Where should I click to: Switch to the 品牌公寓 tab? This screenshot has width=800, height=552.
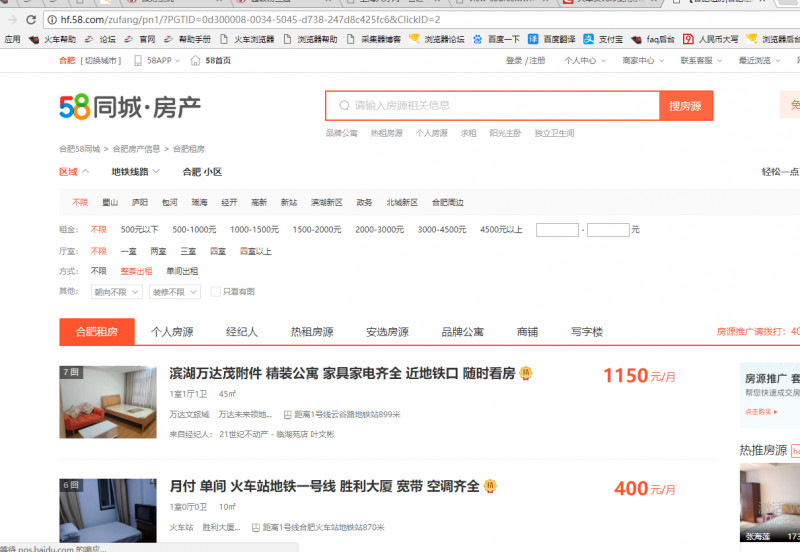pos(463,332)
